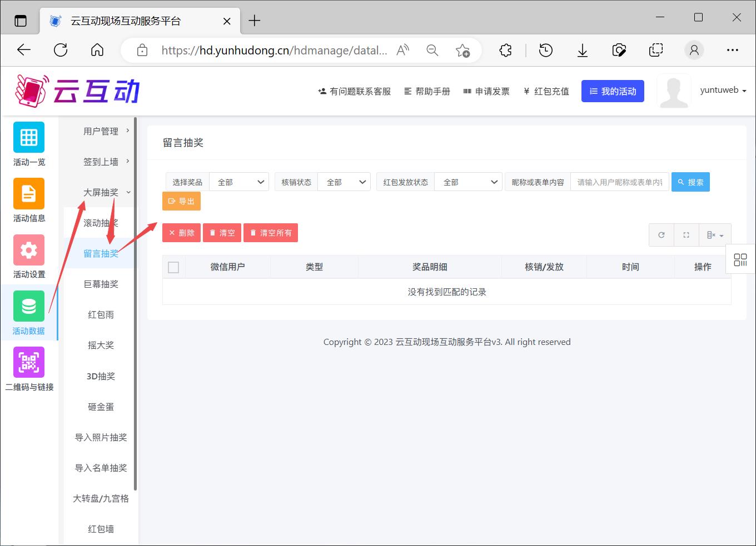Open 申请发票 link
Viewport: 756px width, 546px height.
486,91
